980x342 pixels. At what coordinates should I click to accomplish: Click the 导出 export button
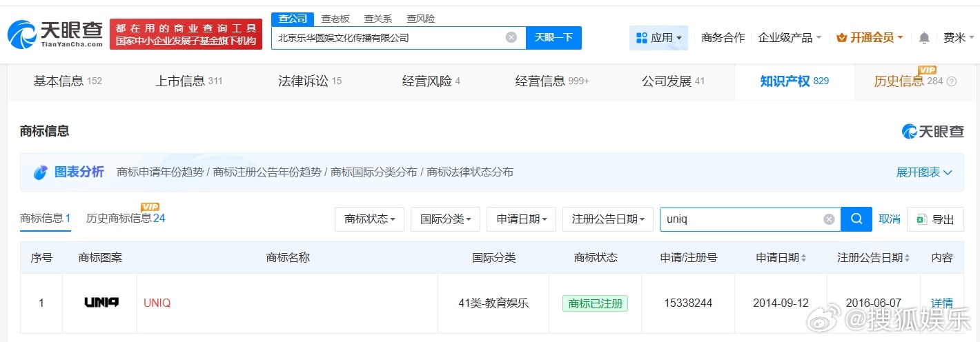(x=935, y=219)
